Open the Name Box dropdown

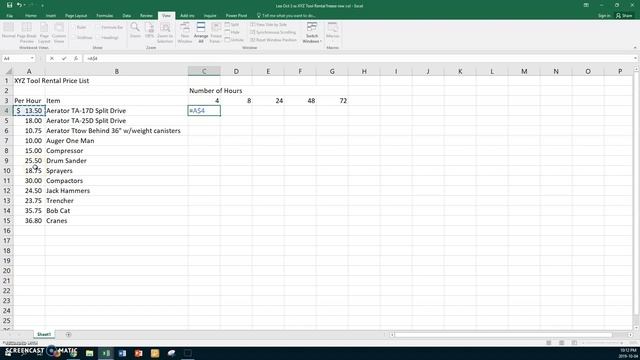pyautogui.click(x=32, y=58)
